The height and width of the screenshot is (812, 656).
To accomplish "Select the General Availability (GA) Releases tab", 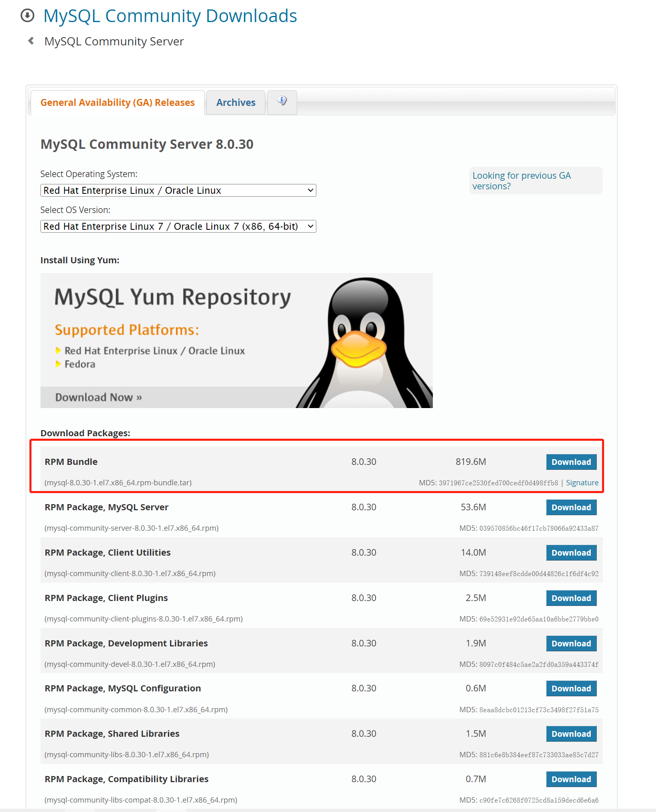I will pos(117,102).
